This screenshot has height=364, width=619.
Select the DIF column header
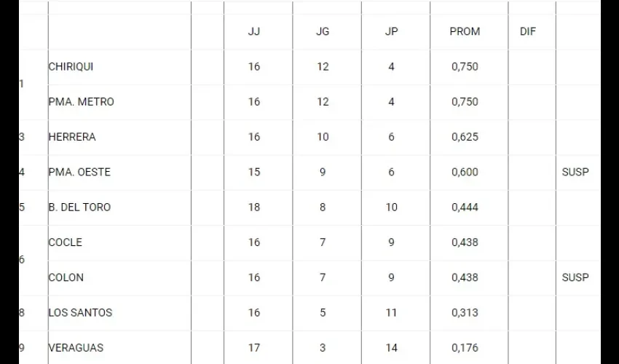click(528, 32)
